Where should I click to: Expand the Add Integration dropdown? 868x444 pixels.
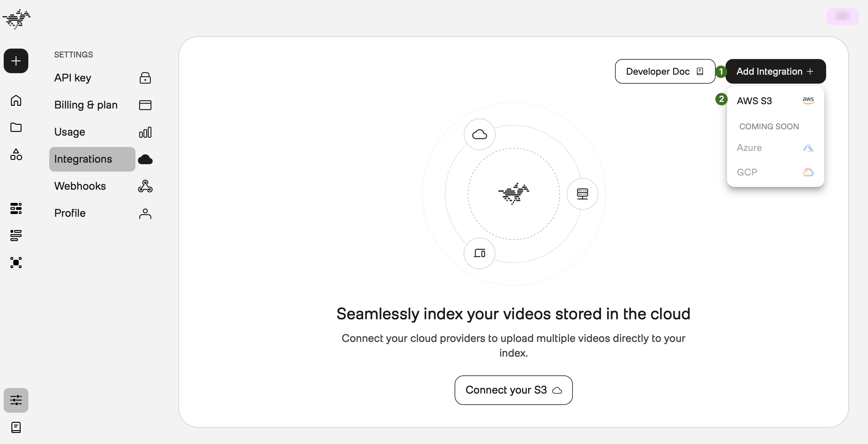tap(775, 71)
